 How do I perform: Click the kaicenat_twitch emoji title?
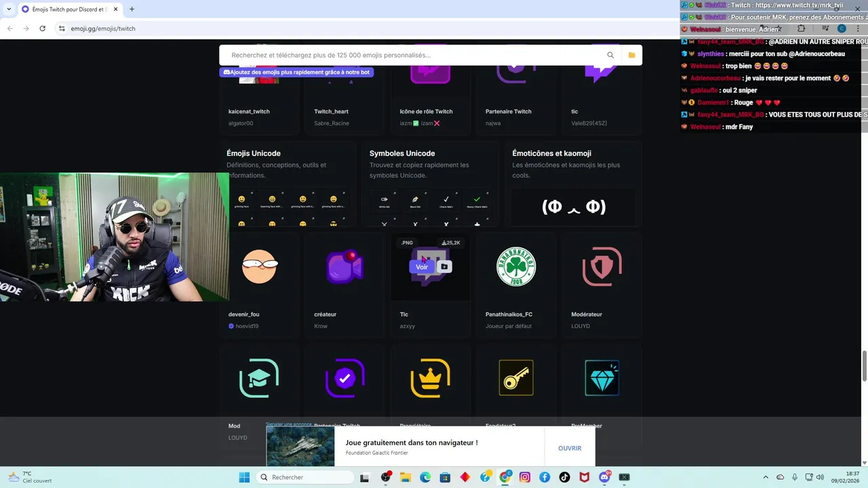point(249,111)
